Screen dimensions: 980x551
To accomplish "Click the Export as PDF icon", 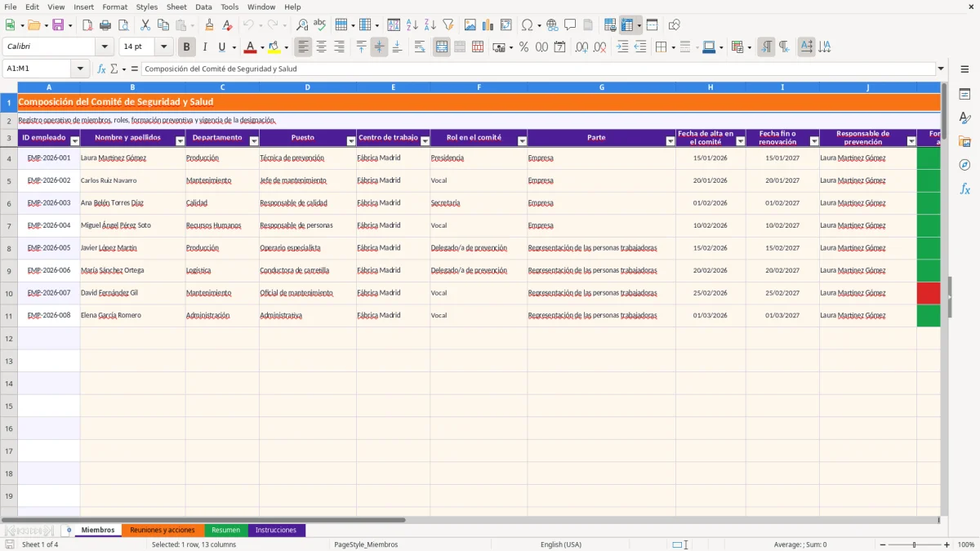I will [87, 25].
